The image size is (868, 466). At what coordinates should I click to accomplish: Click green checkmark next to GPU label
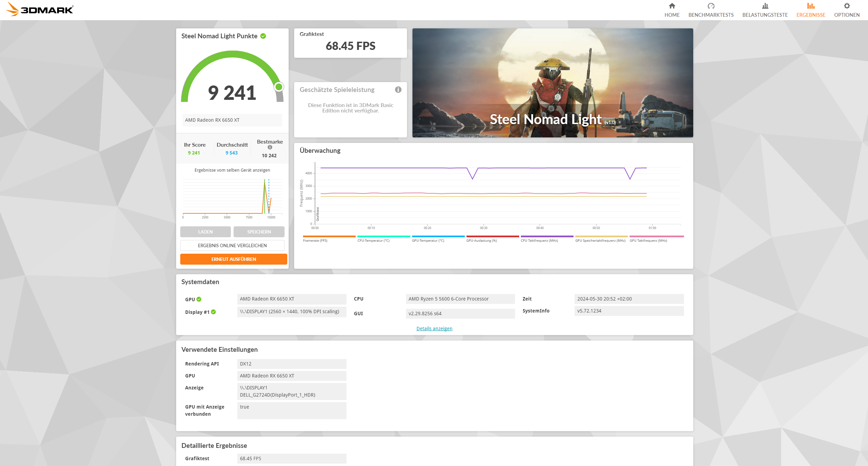[199, 299]
